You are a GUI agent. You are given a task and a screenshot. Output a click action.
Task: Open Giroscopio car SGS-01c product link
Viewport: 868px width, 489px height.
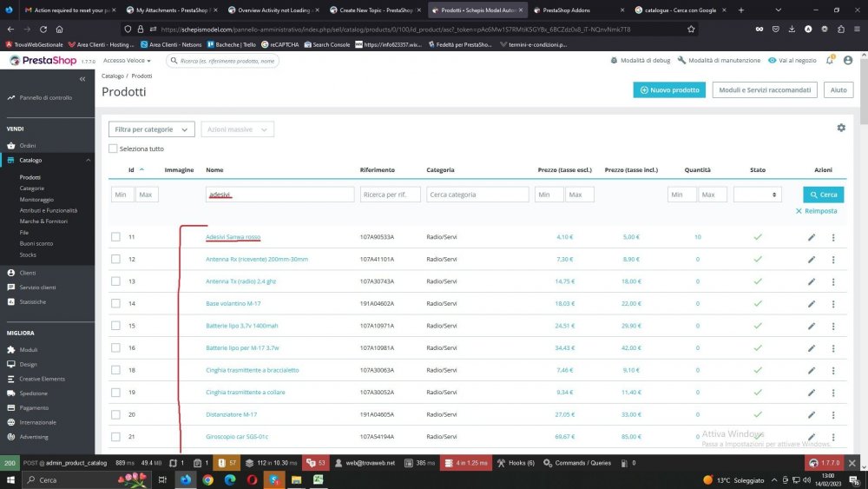click(x=237, y=436)
